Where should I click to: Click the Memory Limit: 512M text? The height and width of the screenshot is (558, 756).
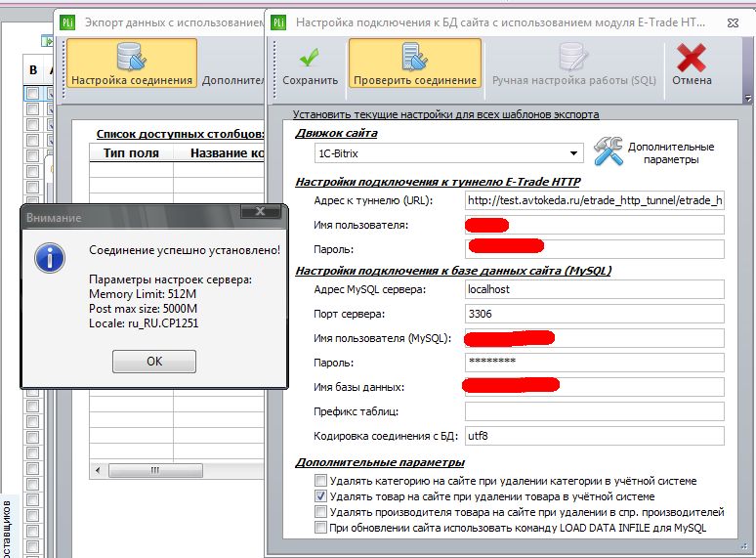143,294
